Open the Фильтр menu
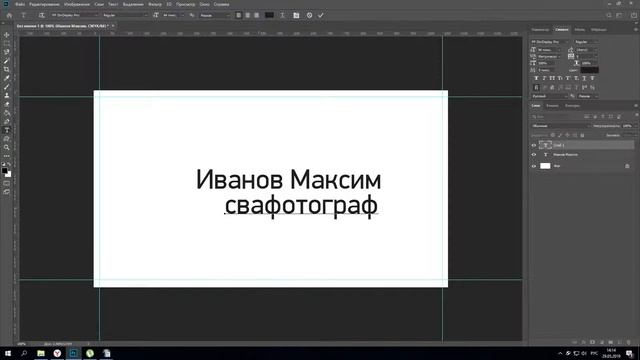 point(155,4)
